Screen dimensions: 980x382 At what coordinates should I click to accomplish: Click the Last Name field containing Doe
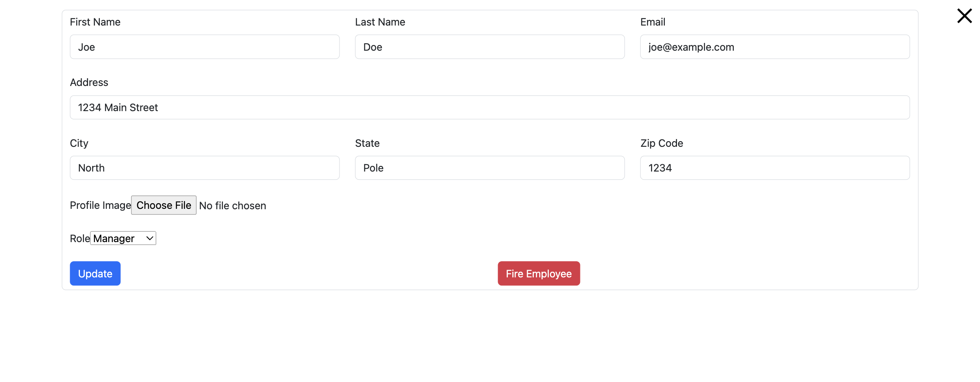490,47
